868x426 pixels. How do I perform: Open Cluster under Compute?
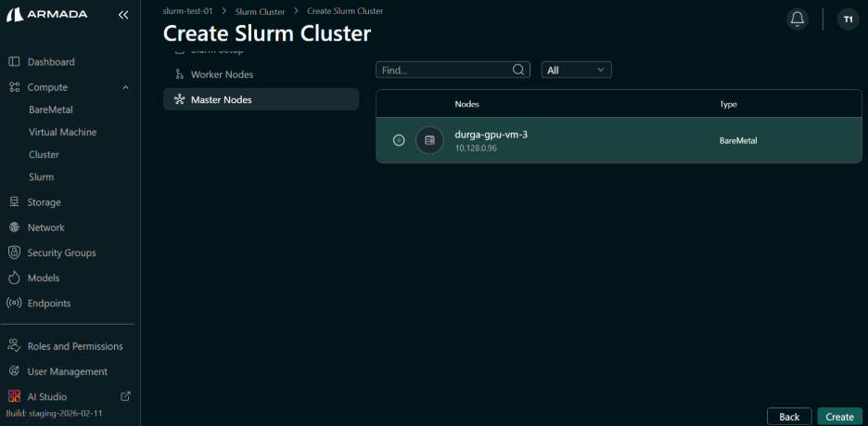(44, 155)
